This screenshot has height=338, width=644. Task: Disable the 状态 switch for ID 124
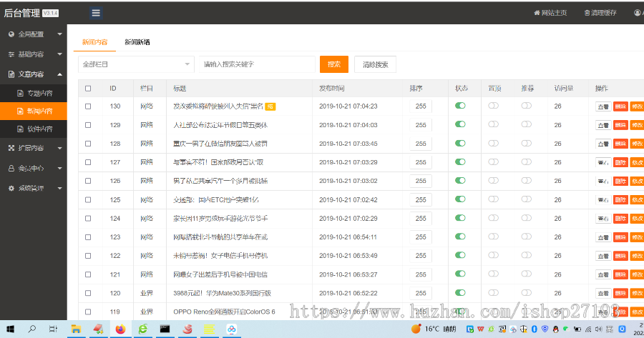pos(460,218)
